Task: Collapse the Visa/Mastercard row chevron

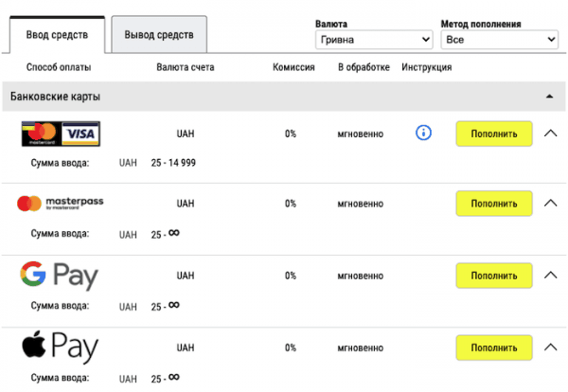Action: tap(551, 134)
